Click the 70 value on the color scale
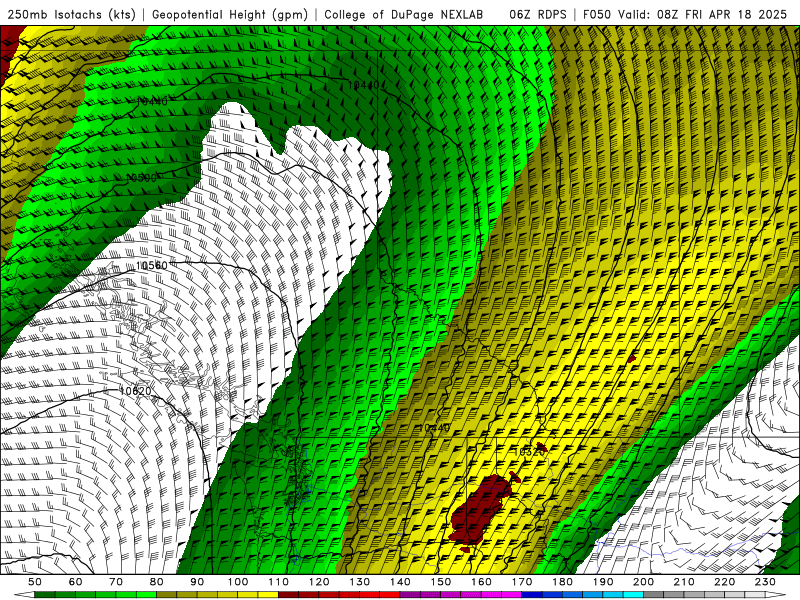800x600 pixels. tap(116, 582)
